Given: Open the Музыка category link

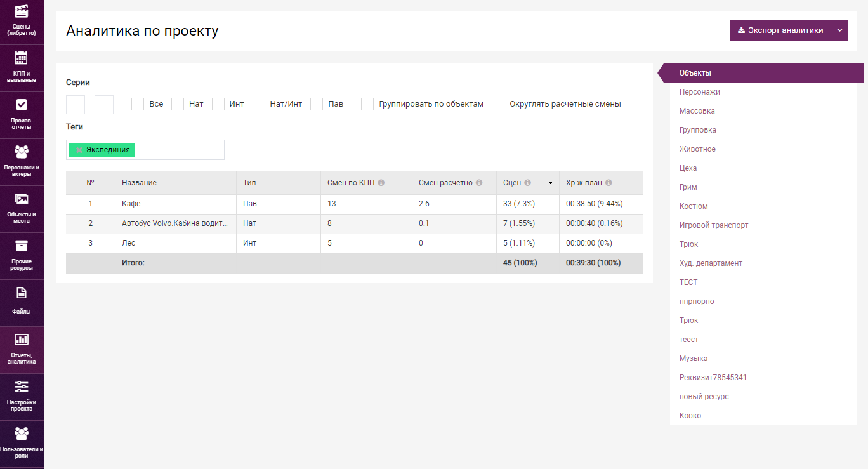Looking at the screenshot, I should click(x=694, y=359).
